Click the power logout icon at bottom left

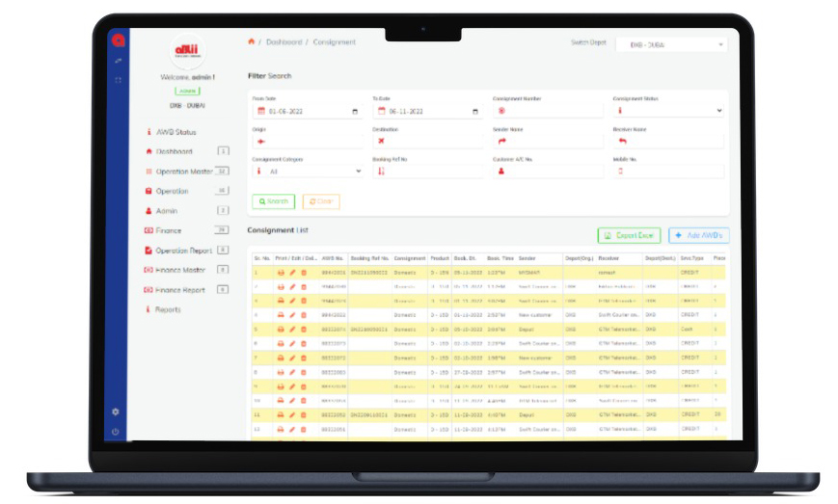pos(116,432)
